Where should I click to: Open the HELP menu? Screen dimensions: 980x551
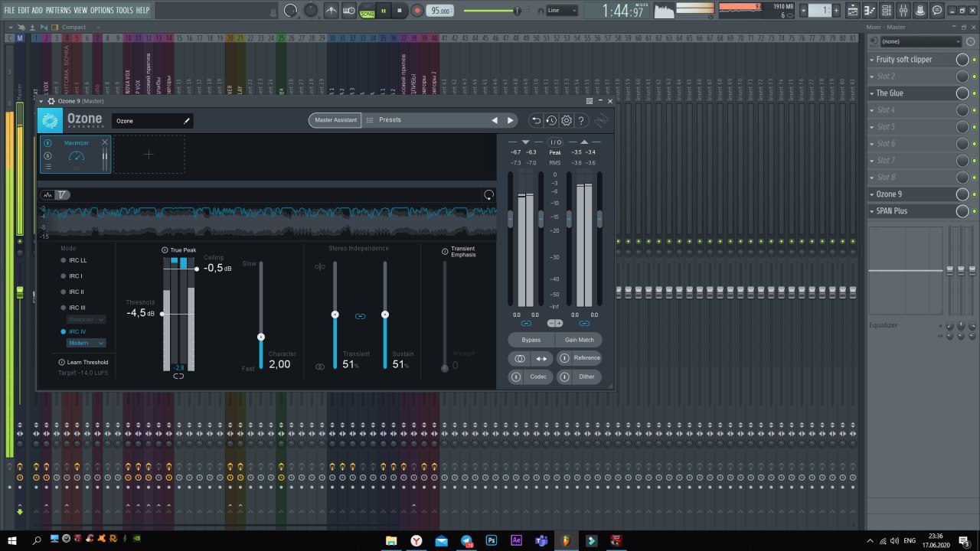coord(143,10)
